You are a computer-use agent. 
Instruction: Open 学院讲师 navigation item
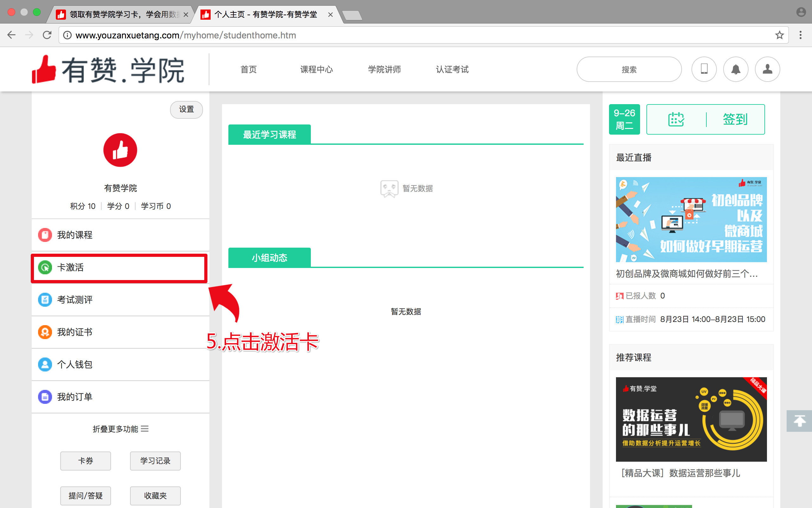[x=384, y=70]
